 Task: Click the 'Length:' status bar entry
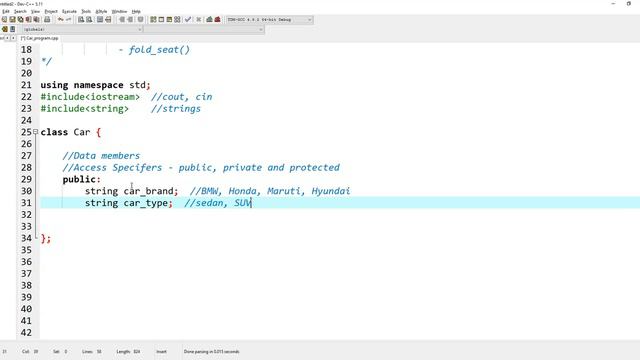pos(128,351)
